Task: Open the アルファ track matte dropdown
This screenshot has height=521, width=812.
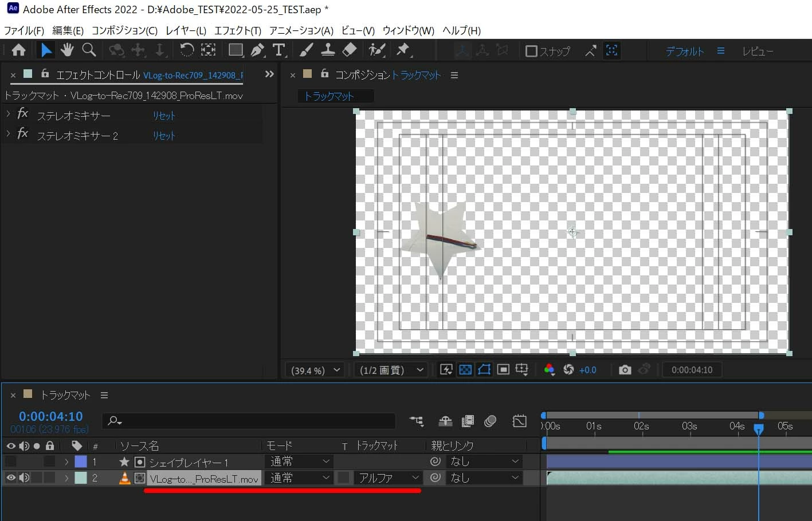Action: tap(388, 477)
